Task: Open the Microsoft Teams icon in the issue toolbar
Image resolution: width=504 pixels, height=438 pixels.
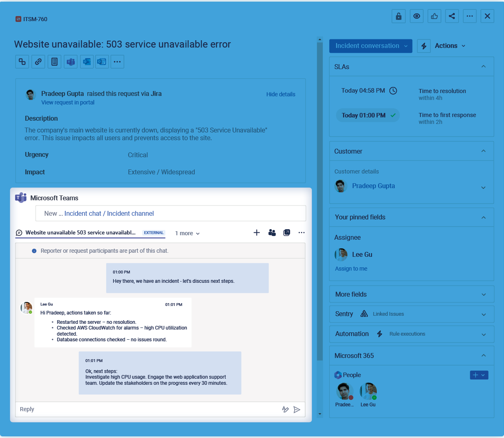Action: pyautogui.click(x=70, y=61)
